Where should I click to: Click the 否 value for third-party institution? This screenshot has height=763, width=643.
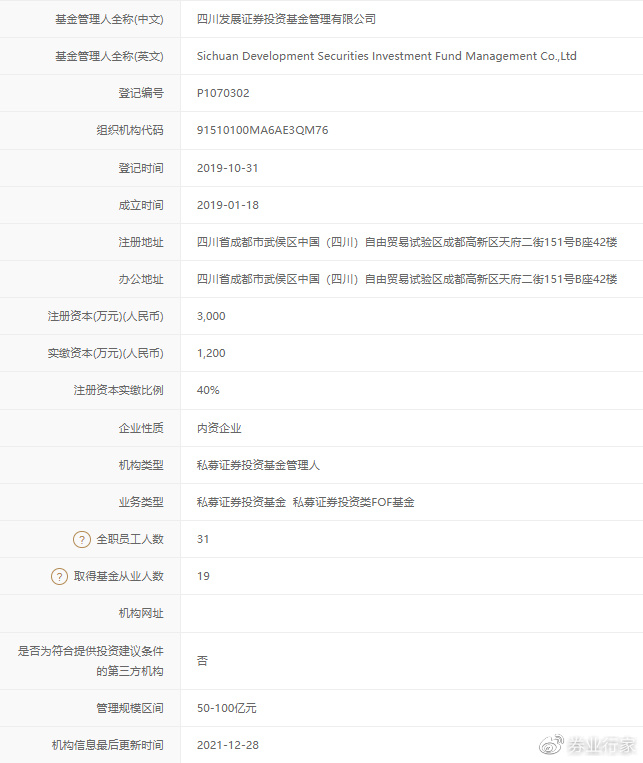point(202,660)
